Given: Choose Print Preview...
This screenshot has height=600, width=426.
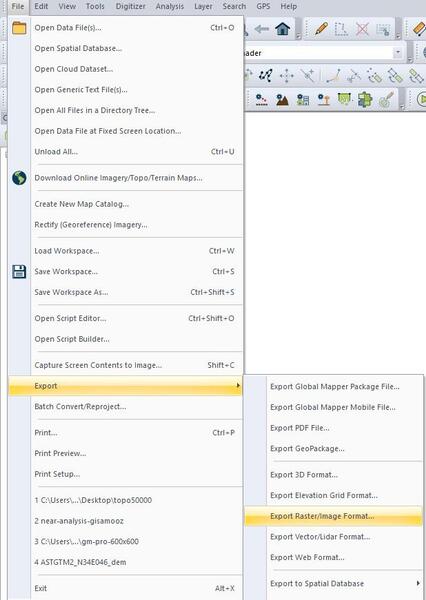Looking at the screenshot, I should point(125,453).
